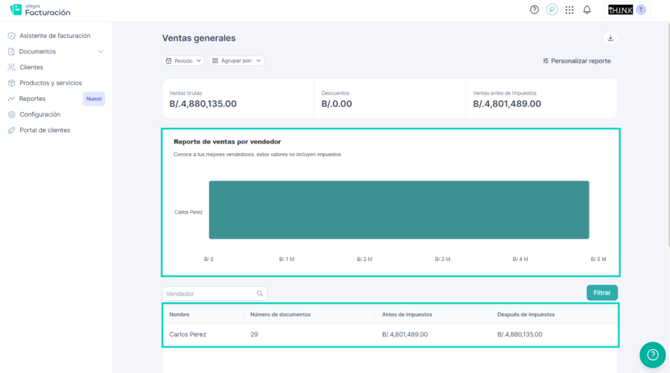Click Ventas antes de impuestos card value
Image resolution: width=670 pixels, height=373 pixels.
[507, 104]
